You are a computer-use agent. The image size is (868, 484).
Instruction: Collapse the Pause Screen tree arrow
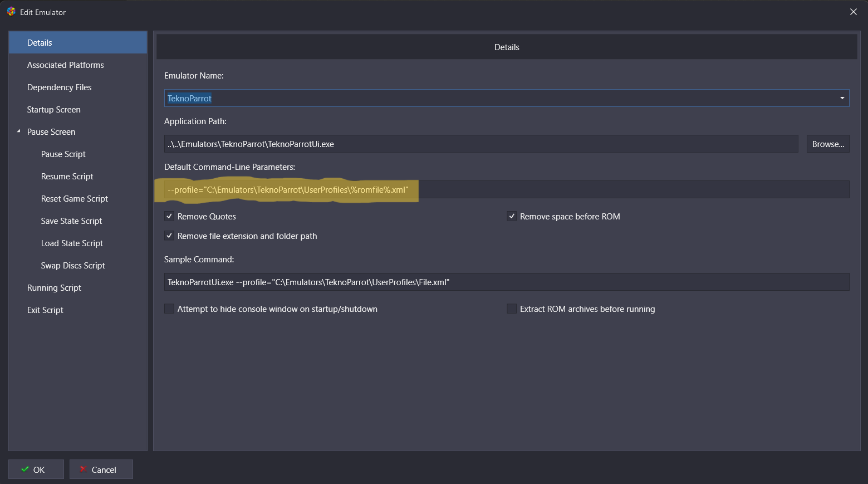[x=18, y=131]
